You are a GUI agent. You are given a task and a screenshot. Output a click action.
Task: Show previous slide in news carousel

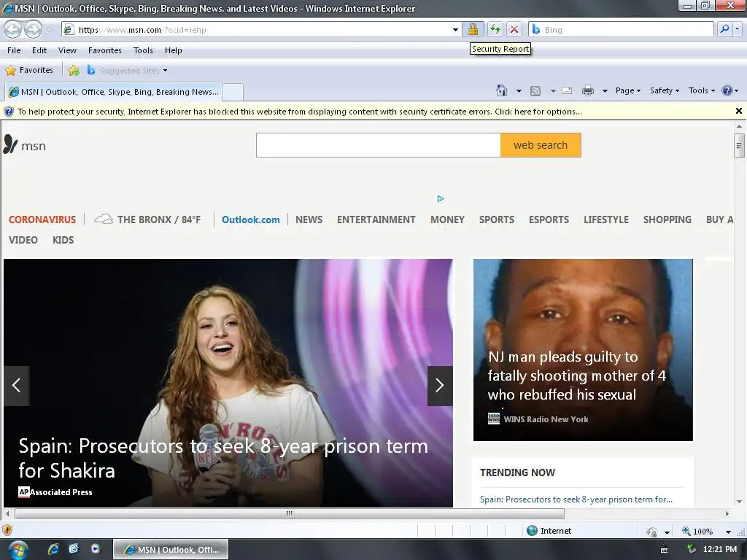point(17,386)
